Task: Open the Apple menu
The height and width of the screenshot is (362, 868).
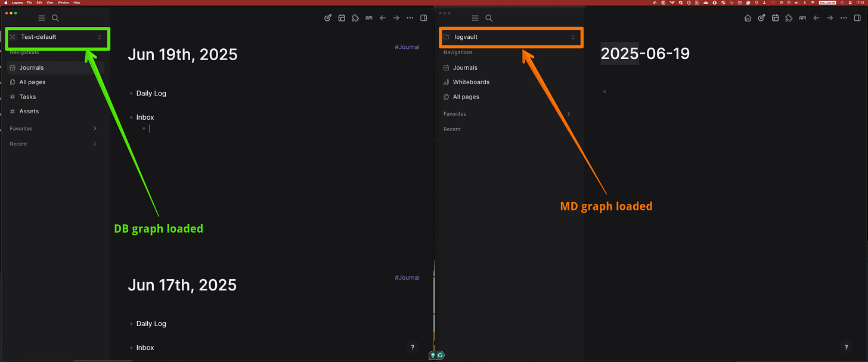Action: click(5, 2)
